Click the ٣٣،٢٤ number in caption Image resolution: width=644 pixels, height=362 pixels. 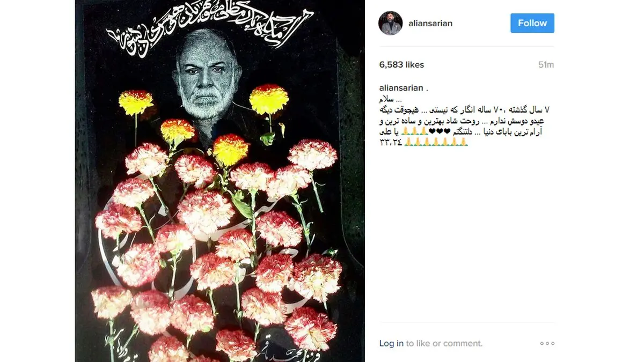click(390, 143)
